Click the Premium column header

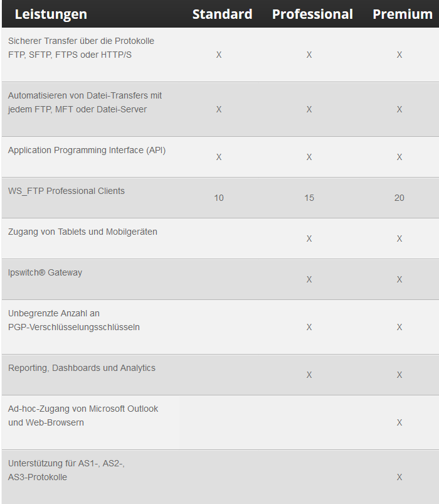click(402, 14)
